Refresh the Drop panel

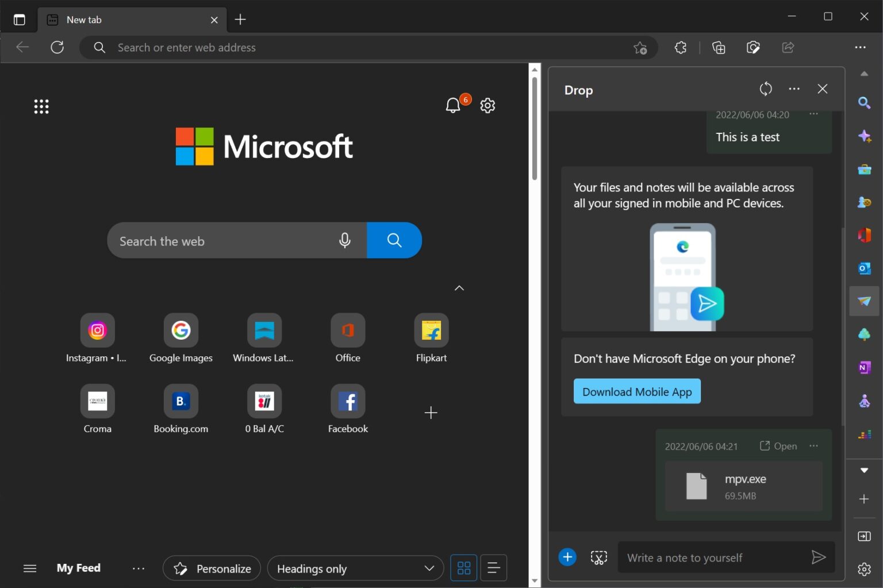coord(765,89)
